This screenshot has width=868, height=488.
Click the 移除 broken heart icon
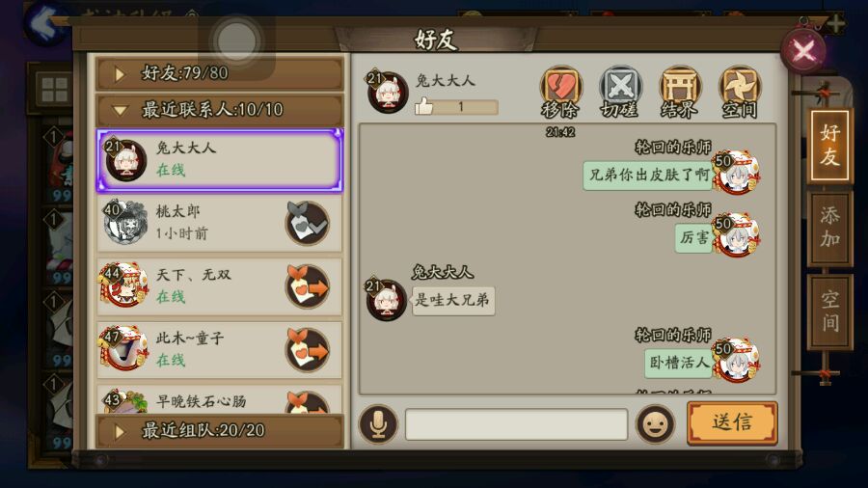(x=560, y=92)
